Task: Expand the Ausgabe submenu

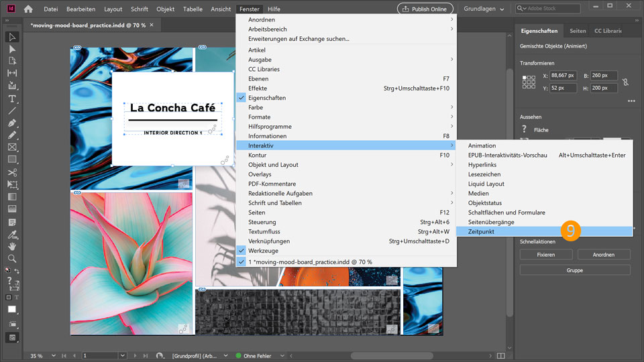Action: tap(346, 60)
